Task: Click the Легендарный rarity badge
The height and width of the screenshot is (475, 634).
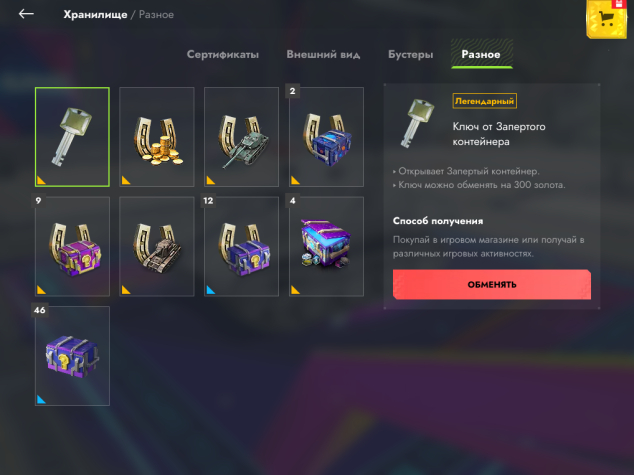Action: pyautogui.click(x=484, y=101)
